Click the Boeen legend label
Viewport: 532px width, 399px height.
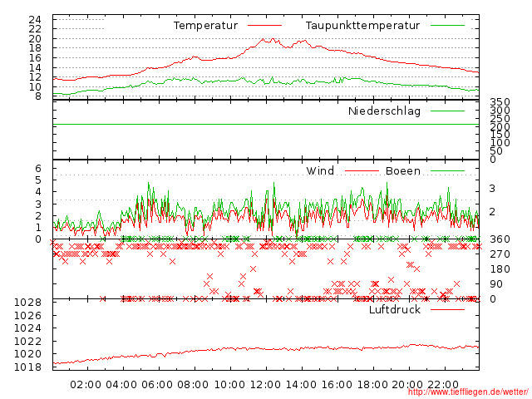403,170
